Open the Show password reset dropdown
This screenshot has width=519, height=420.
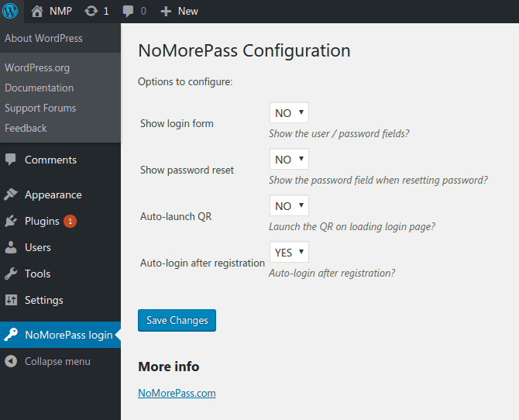tap(289, 159)
